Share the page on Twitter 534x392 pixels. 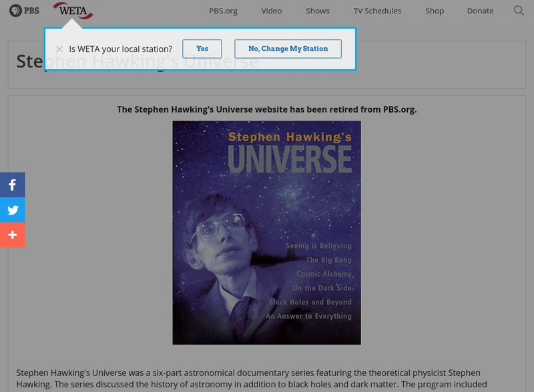click(12, 210)
